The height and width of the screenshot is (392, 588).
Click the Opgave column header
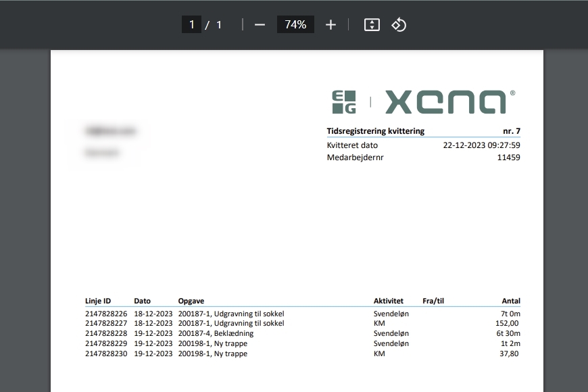tap(191, 301)
